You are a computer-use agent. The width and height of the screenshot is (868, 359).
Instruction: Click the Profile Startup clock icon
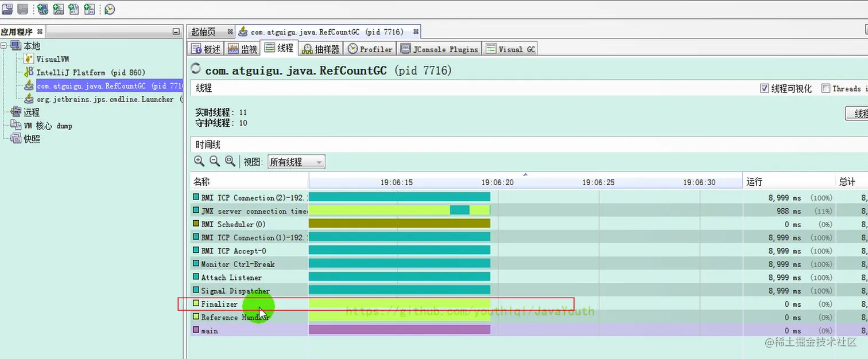point(110,9)
